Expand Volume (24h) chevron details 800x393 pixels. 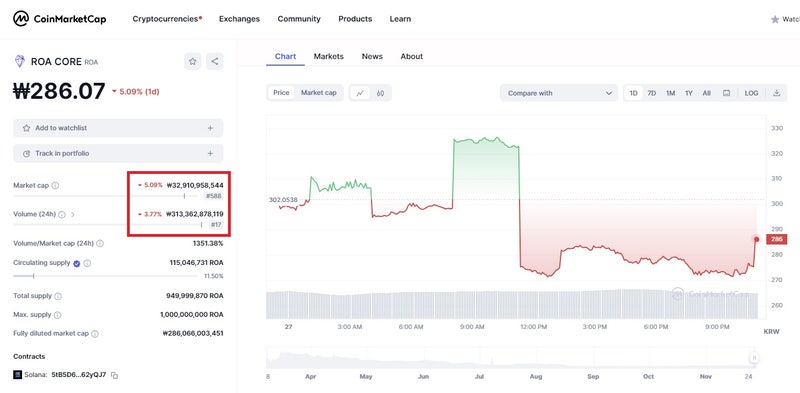coord(72,215)
